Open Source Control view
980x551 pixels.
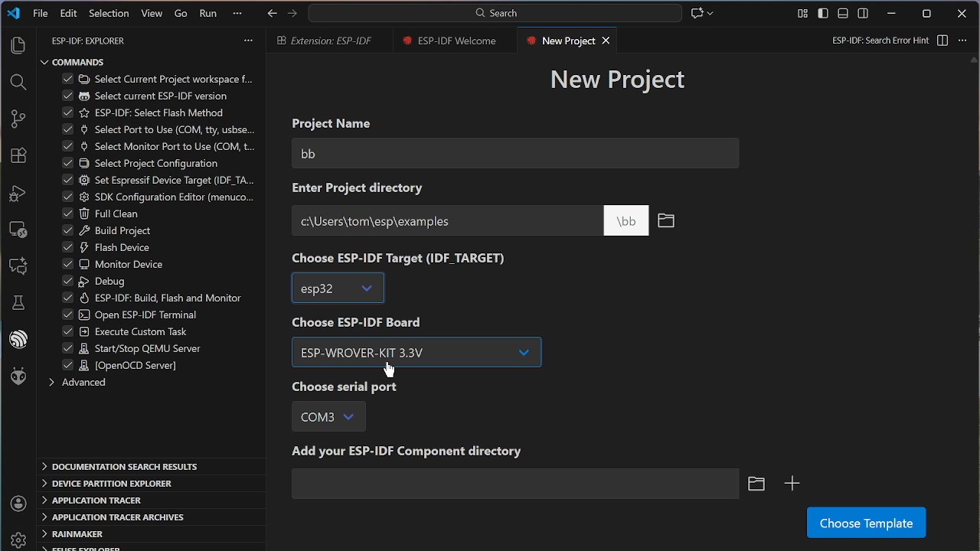pos(18,119)
